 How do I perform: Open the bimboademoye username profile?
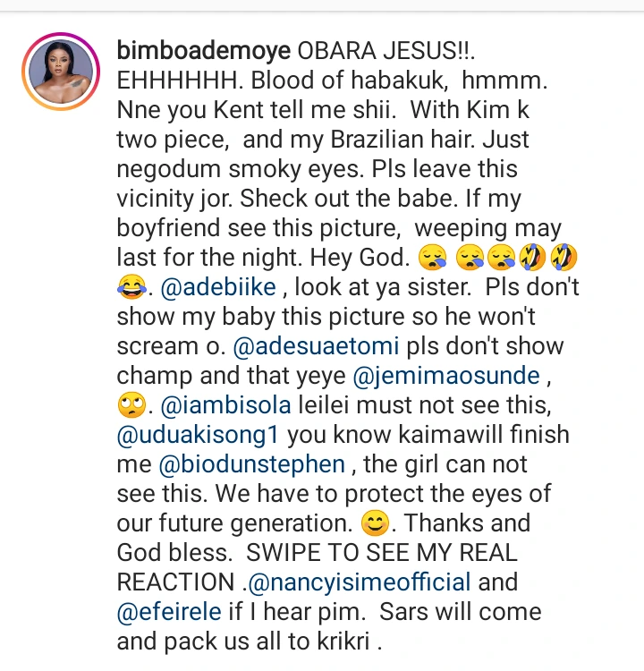tap(204, 51)
